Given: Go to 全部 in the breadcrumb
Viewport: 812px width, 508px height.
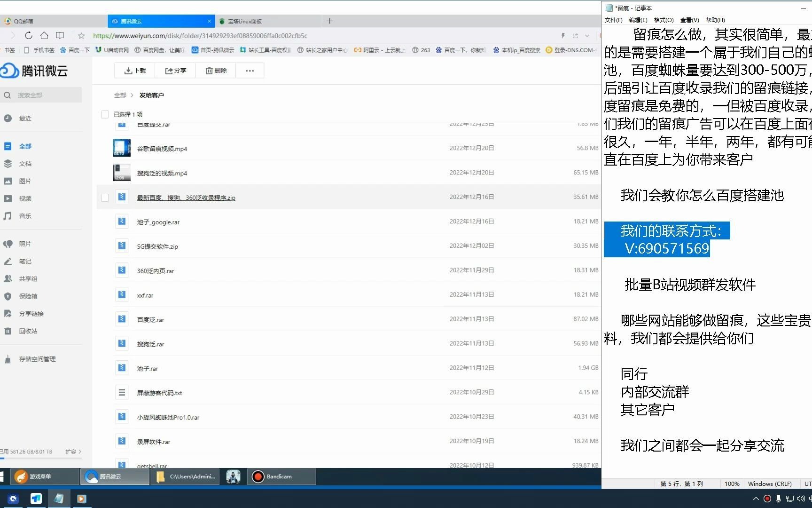Looking at the screenshot, I should click(120, 95).
